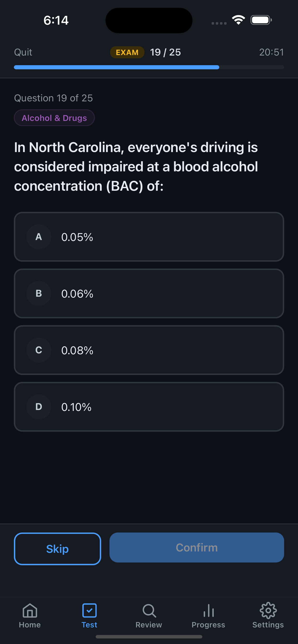
Task: Open the Review magnifier icon
Action: coord(149,610)
